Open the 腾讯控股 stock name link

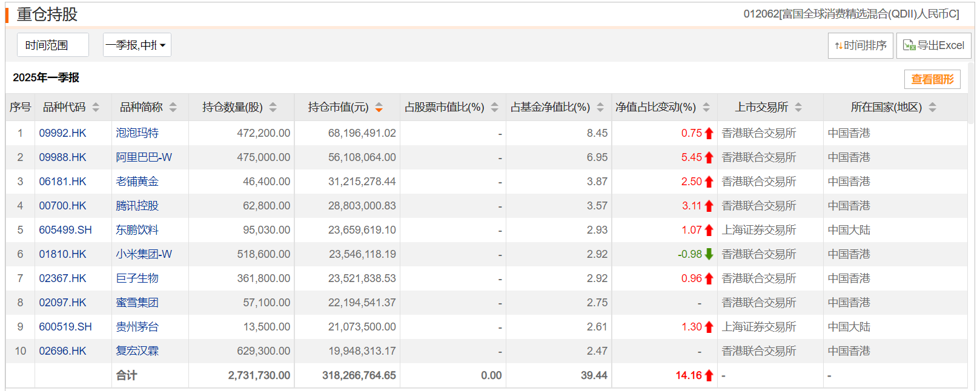[137, 206]
